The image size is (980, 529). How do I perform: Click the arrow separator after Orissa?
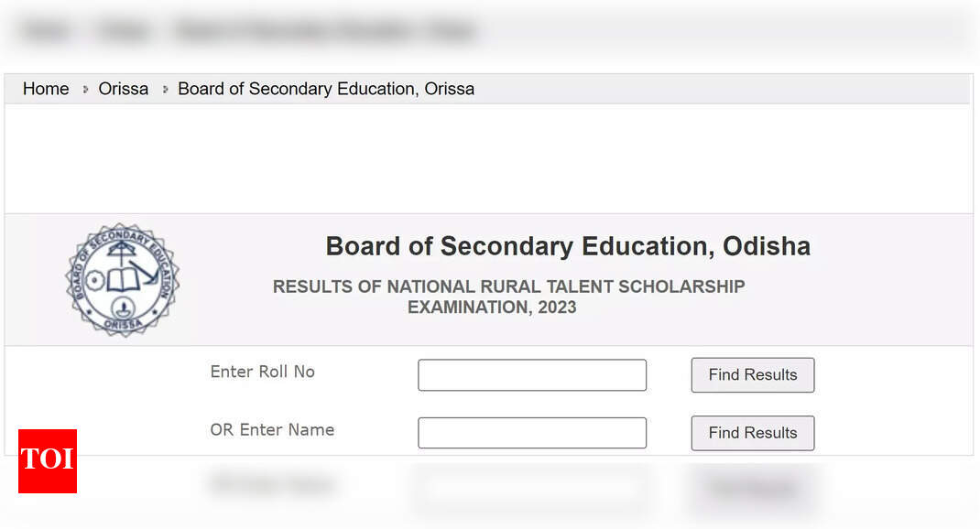click(x=165, y=90)
